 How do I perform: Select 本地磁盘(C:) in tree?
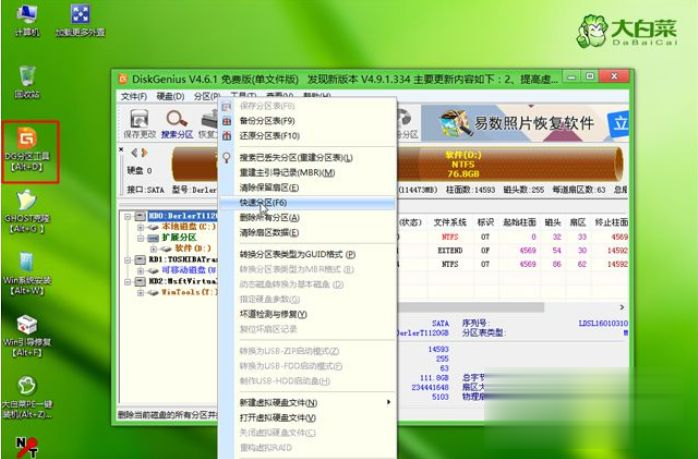coord(189,227)
